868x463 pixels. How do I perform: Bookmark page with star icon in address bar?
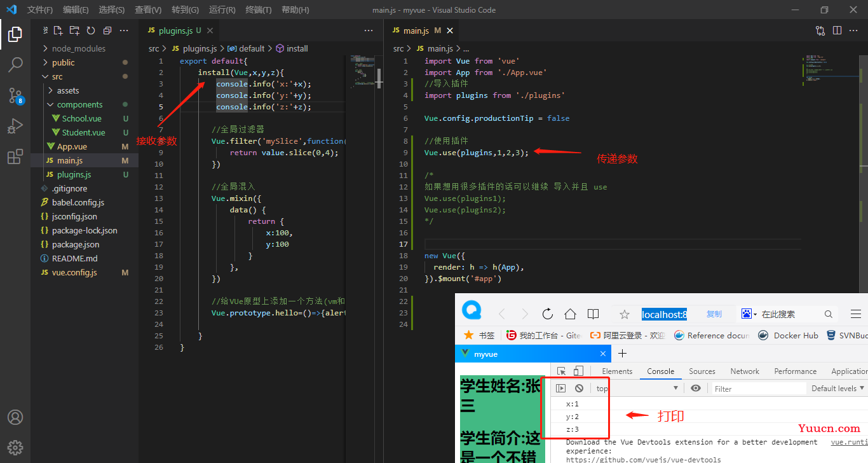coord(625,314)
